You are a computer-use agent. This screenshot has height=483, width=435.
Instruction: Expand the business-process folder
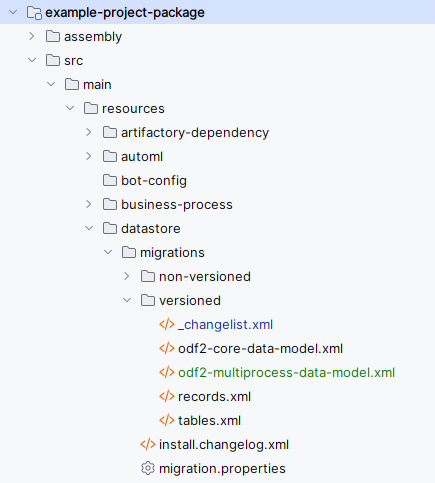pos(89,204)
